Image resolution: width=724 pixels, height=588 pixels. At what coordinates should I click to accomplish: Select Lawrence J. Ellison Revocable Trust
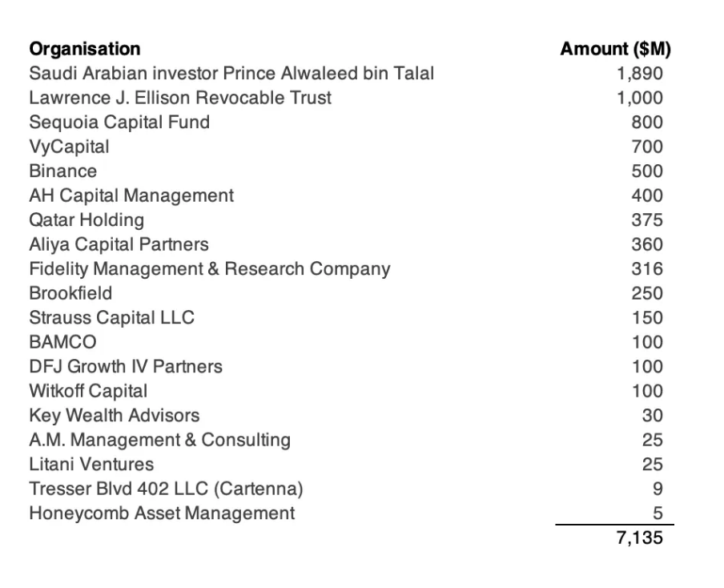coord(180,98)
